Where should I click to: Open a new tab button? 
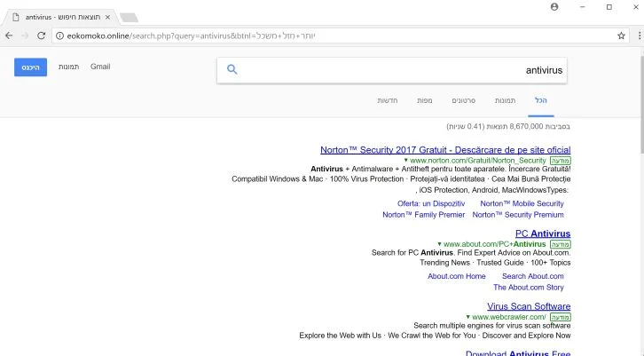click(129, 17)
